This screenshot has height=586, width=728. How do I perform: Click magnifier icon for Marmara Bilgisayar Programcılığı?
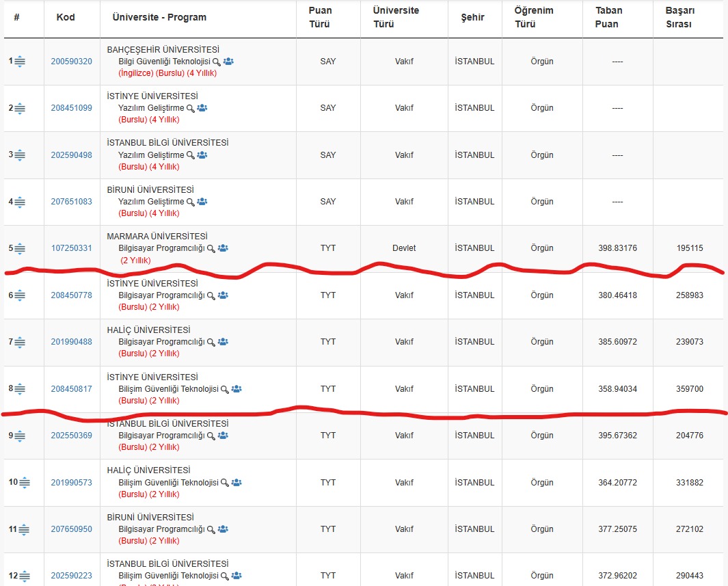pos(211,249)
